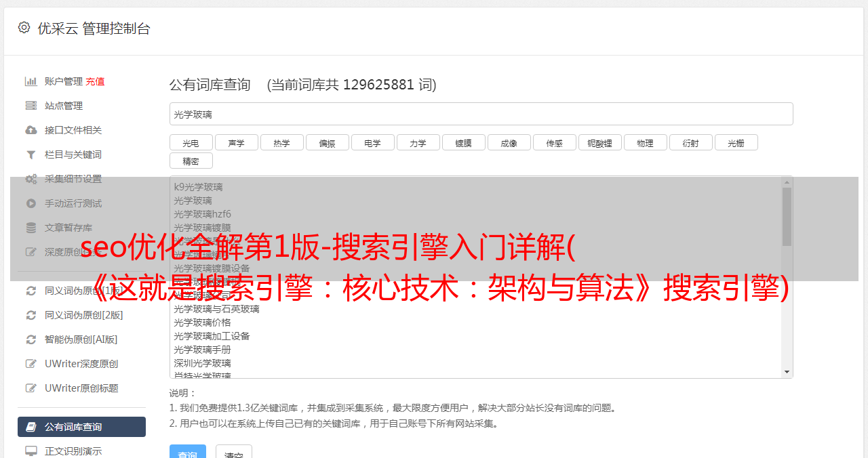Image resolution: width=868 pixels, height=458 pixels.
Task: Choose the 光电 tag button
Action: pyautogui.click(x=191, y=142)
